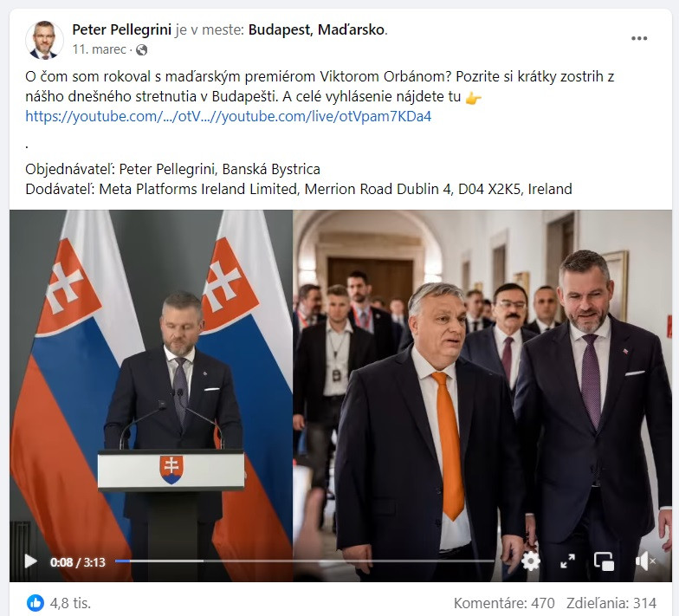
Task: Open Peter Pellegrini profile picture
Action: point(44,40)
